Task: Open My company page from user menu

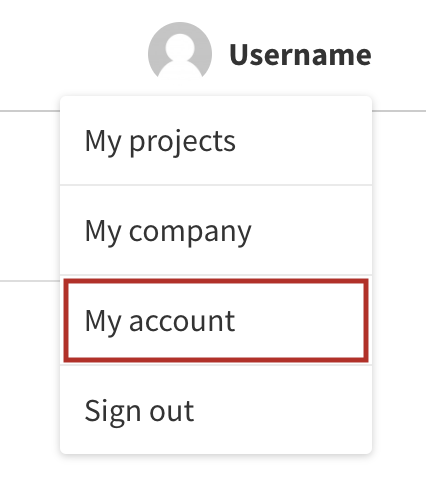Action: tap(216, 230)
